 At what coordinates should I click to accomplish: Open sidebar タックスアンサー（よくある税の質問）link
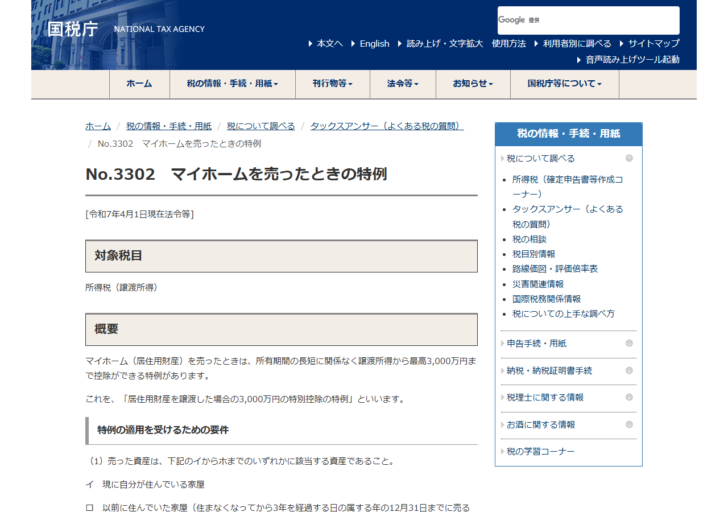click(x=567, y=216)
